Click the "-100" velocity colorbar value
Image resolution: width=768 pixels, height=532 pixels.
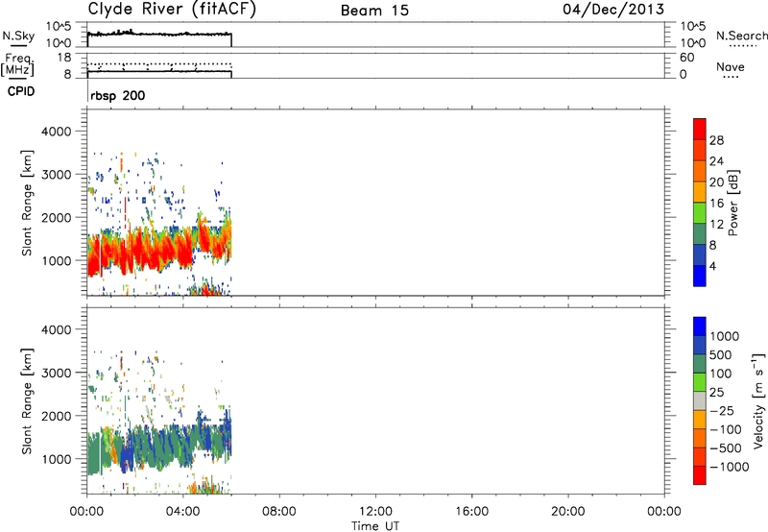pyautogui.click(x=725, y=429)
